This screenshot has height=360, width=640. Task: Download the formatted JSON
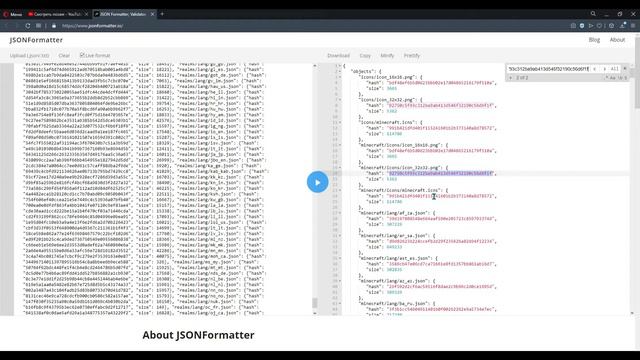pyautogui.click(x=338, y=56)
